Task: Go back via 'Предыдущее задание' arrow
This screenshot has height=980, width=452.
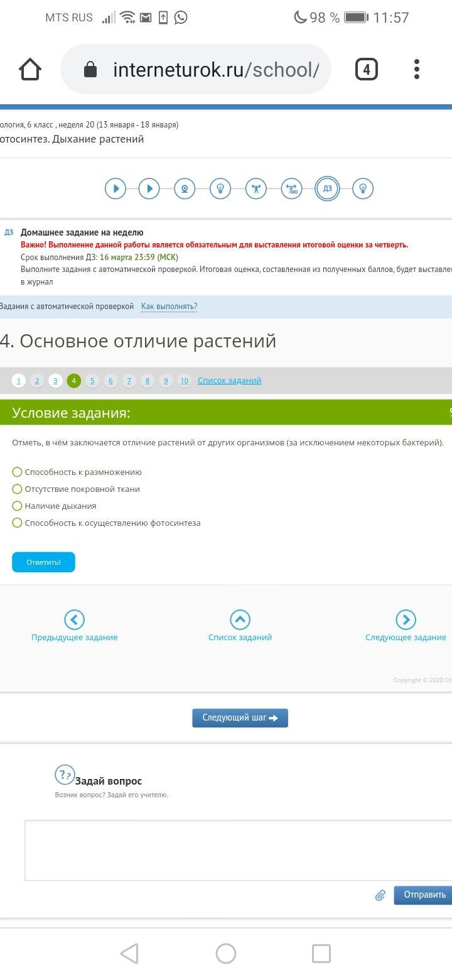Action: (74, 620)
